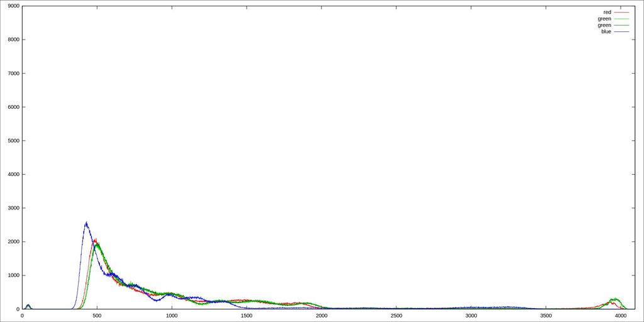Screen dimensions: 644x322
Task: Click the x-axis label 4000
Action: click(621, 316)
